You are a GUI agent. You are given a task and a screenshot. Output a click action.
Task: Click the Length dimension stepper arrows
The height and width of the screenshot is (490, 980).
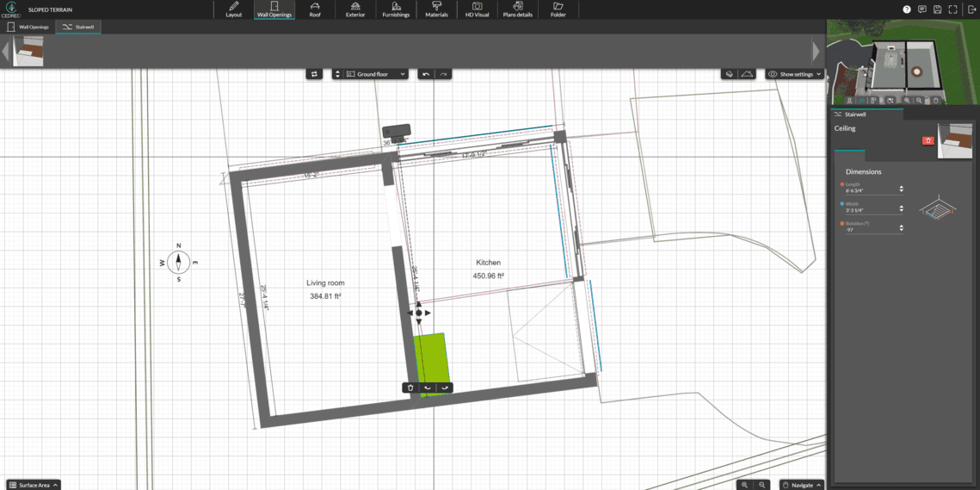coord(901,189)
